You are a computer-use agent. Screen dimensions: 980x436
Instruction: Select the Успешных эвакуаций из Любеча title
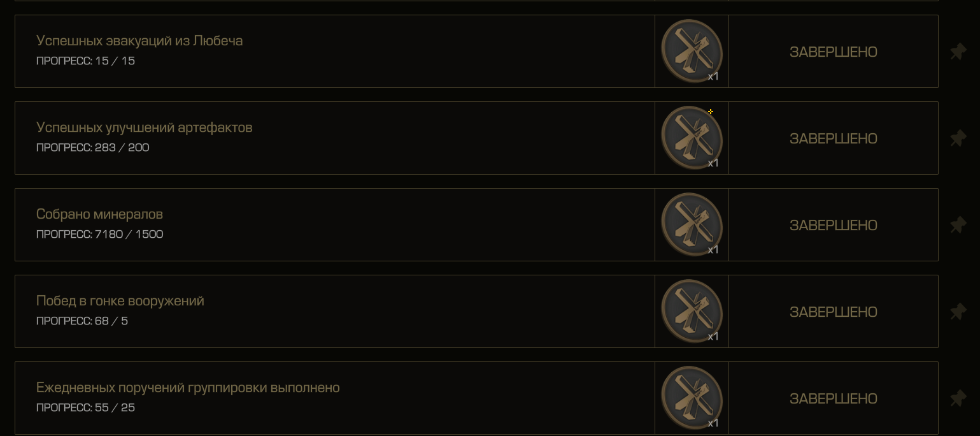click(x=139, y=41)
